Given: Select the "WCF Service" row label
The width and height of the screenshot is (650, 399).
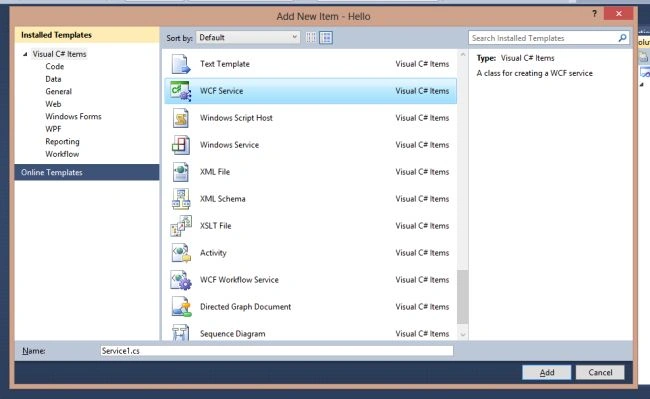Looking at the screenshot, I should click(221, 91).
